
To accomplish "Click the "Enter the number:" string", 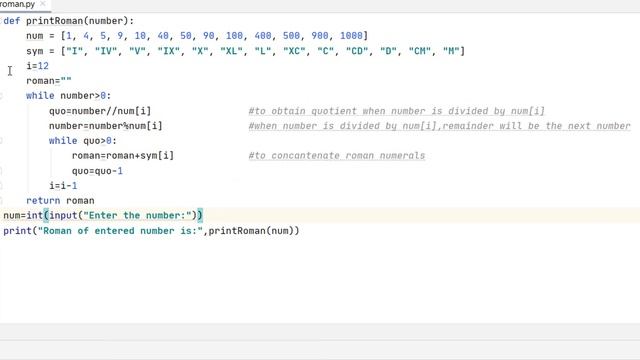I will (138, 216).
